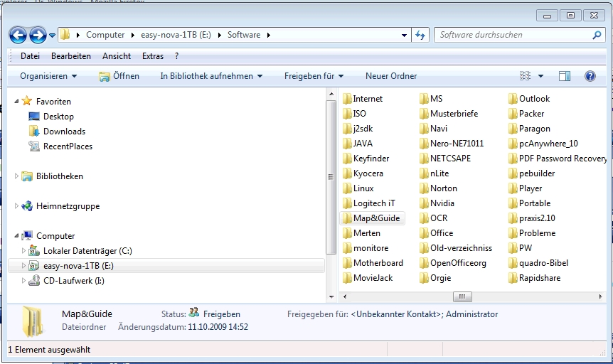Screen dimensions: 613x364
Task: Click the horizontal scrollbar thumb in file list
Action: [462, 296]
